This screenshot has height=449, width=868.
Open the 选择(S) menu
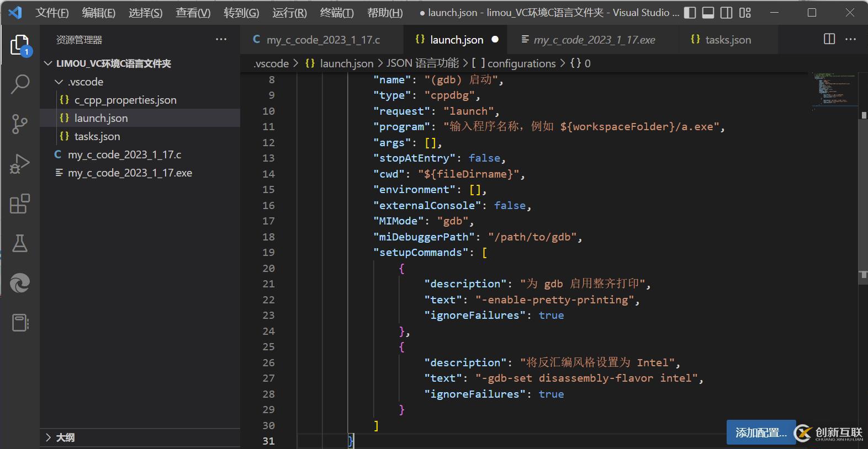click(146, 12)
